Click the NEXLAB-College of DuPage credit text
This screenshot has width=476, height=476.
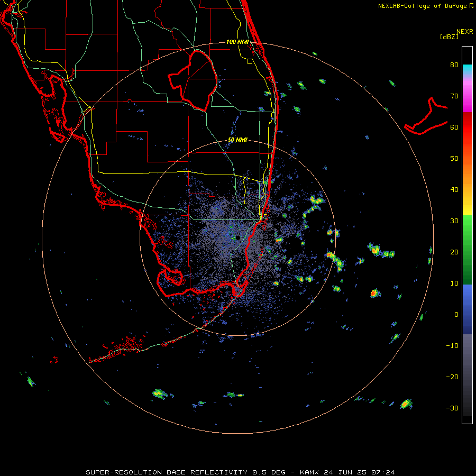(422, 6)
